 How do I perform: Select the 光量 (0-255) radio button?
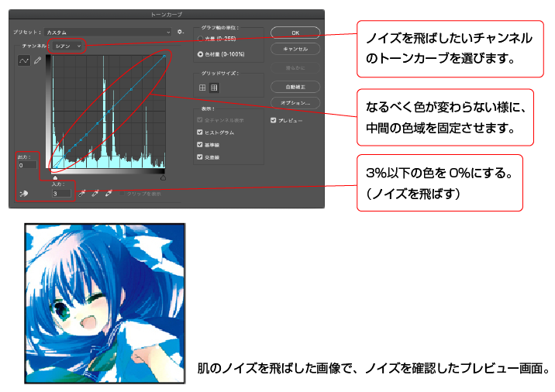(x=200, y=39)
